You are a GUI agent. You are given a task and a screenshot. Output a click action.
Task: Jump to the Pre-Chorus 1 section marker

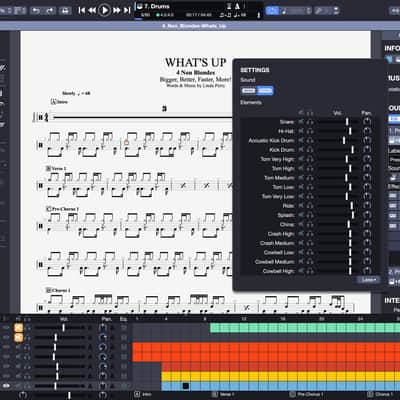(x=306, y=394)
